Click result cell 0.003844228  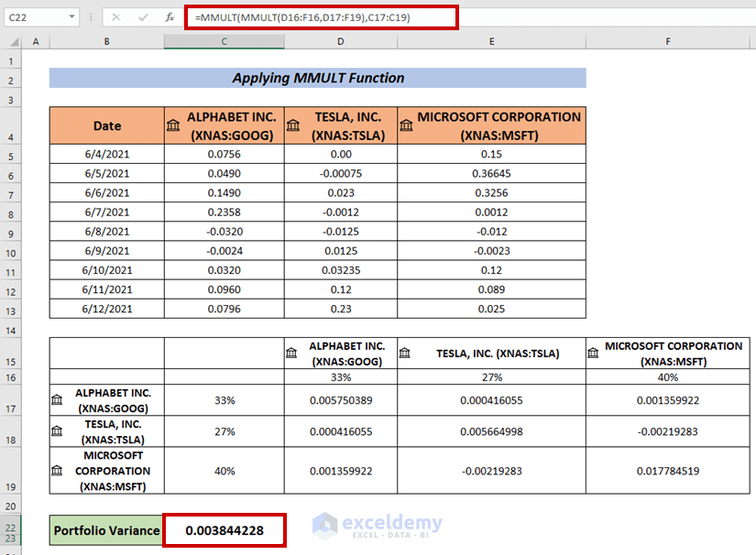pyautogui.click(x=225, y=530)
